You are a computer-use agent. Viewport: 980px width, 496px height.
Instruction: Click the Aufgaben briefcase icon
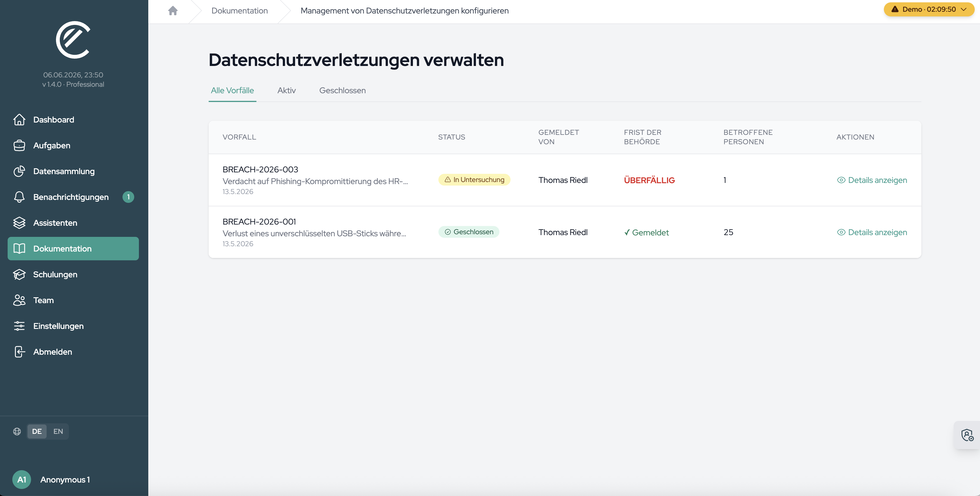coord(19,145)
